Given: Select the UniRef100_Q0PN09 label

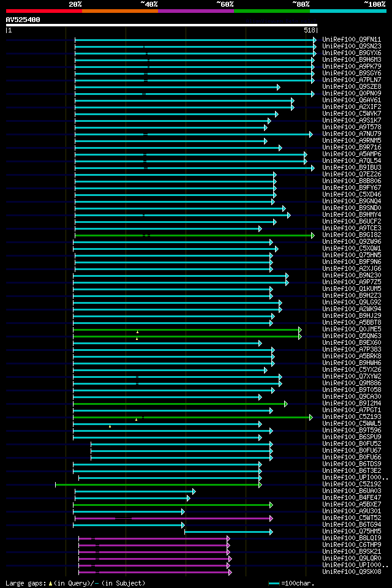Looking at the screenshot, I should 352,93.
